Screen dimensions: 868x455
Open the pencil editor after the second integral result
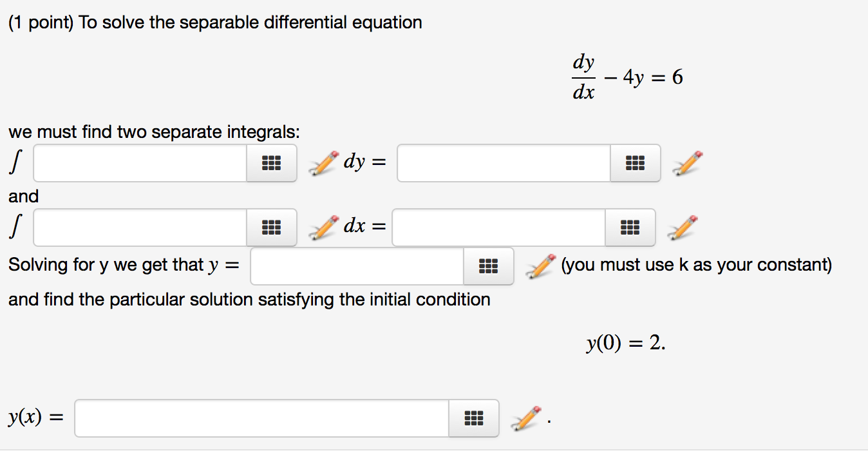pyautogui.click(x=681, y=227)
